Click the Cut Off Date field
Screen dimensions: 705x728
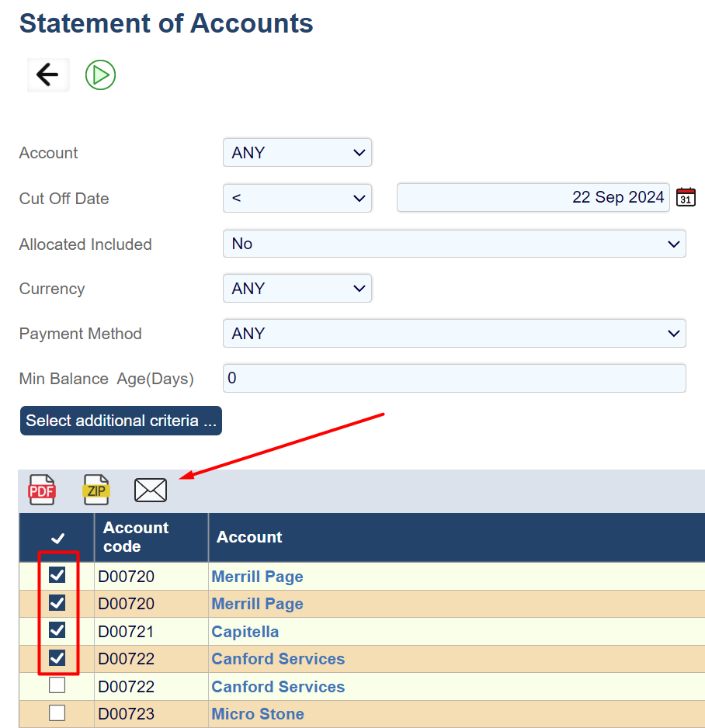point(533,198)
